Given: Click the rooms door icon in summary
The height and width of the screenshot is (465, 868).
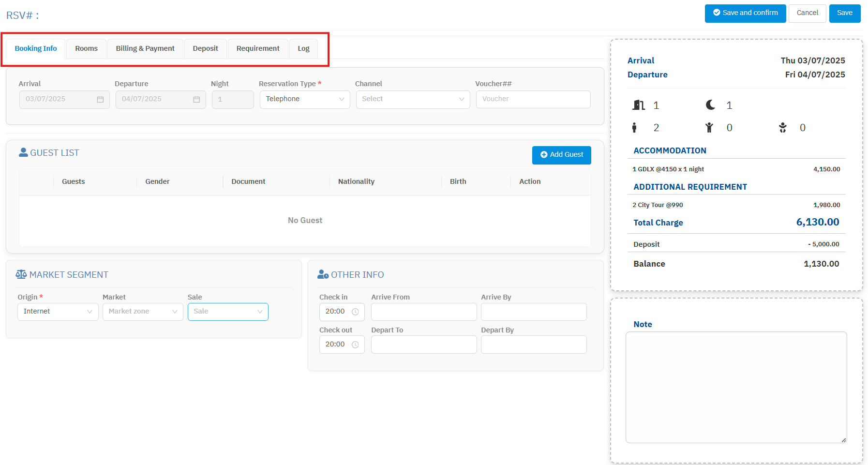Looking at the screenshot, I should tap(639, 105).
